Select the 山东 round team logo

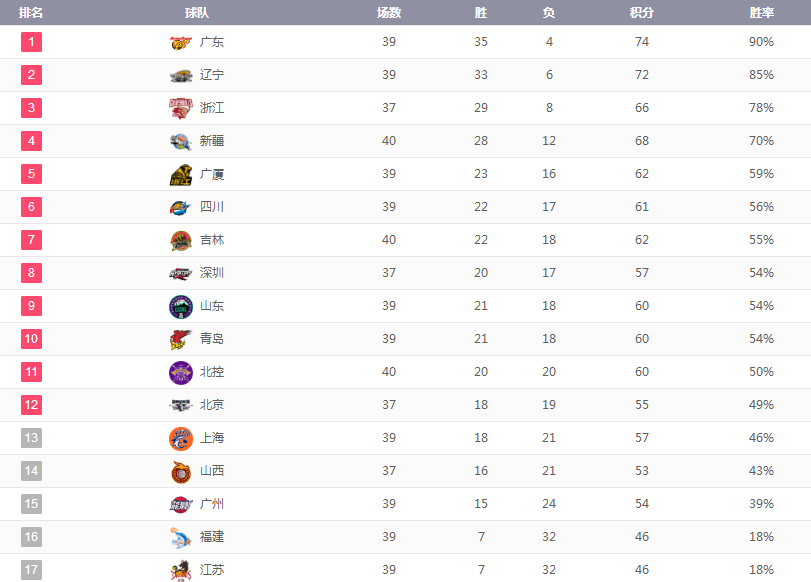(x=181, y=306)
